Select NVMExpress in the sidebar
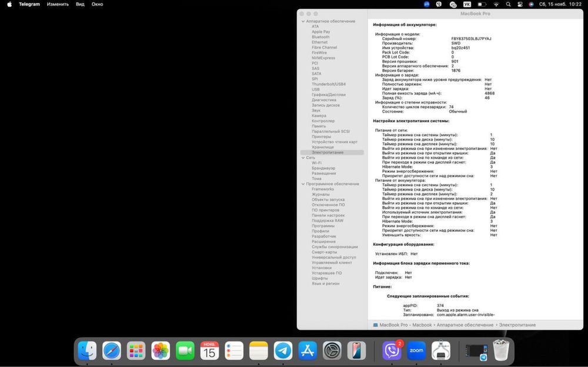 [x=323, y=58]
